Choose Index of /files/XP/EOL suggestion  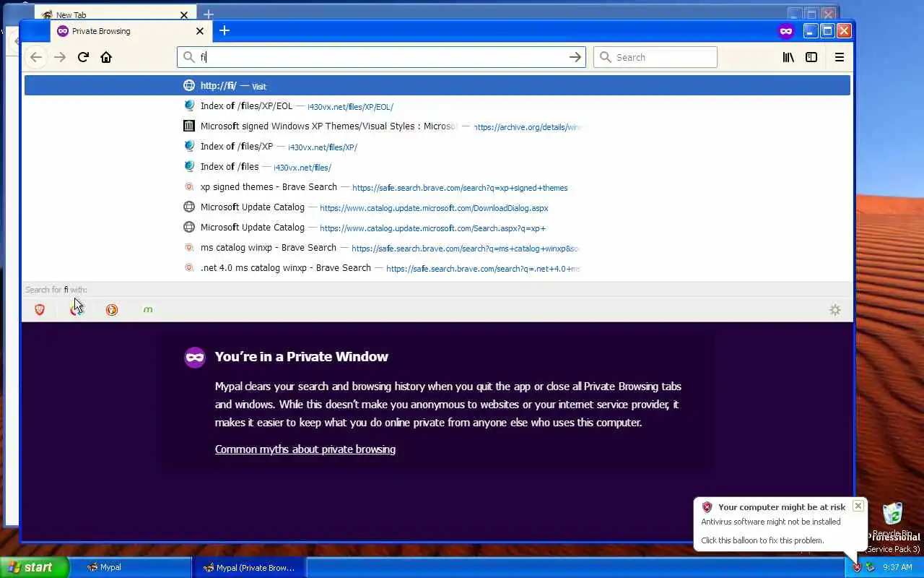point(437,105)
